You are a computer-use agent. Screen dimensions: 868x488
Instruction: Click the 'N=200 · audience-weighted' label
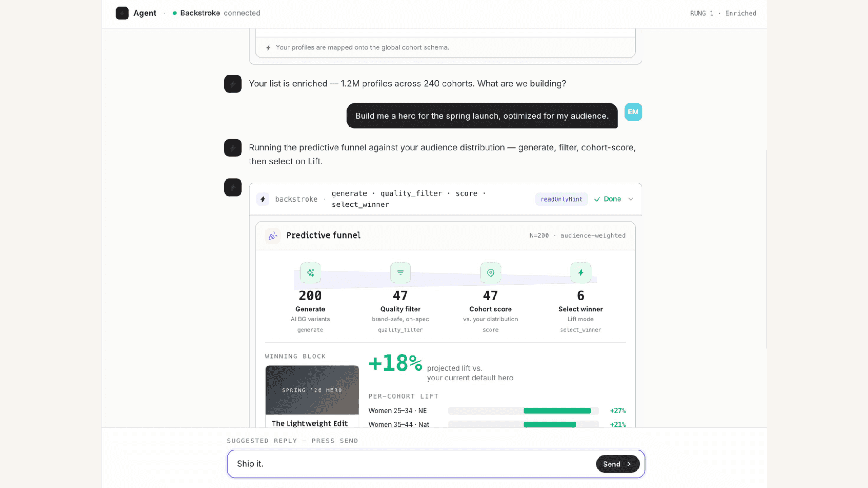[x=577, y=235]
